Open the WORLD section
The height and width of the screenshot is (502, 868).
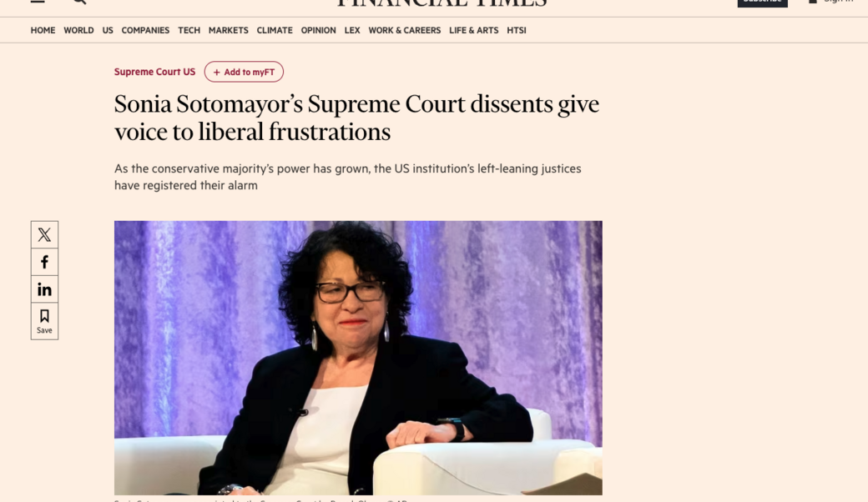point(78,30)
